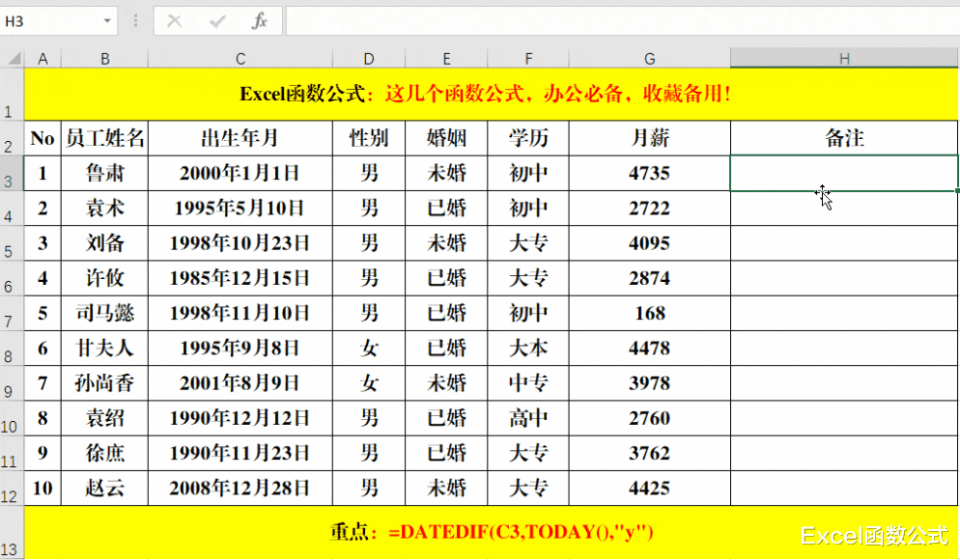Click the vertical dots handle next to the Name Box
The image size is (960, 560).
[136, 20]
